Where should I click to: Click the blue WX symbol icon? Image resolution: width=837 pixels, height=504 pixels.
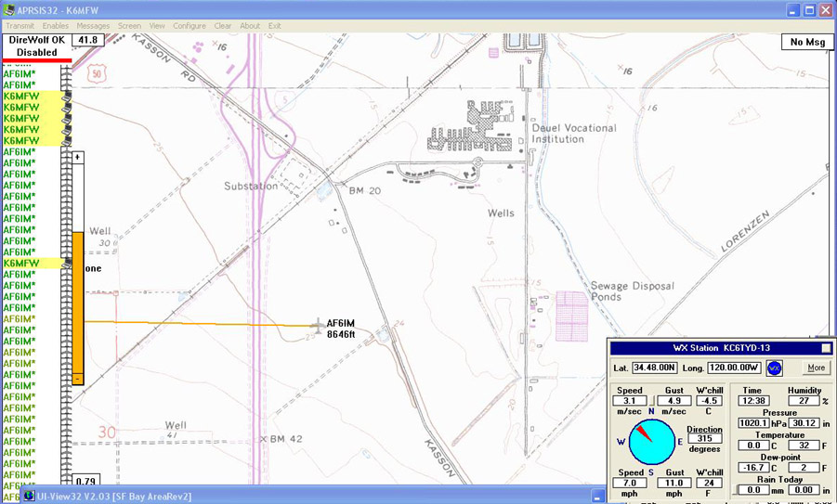coord(774,368)
